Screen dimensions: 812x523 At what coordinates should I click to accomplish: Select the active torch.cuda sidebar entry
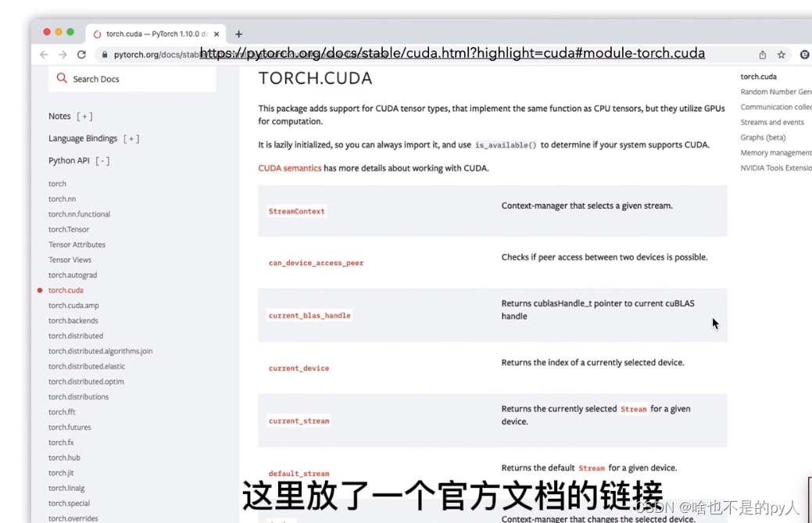(x=66, y=291)
